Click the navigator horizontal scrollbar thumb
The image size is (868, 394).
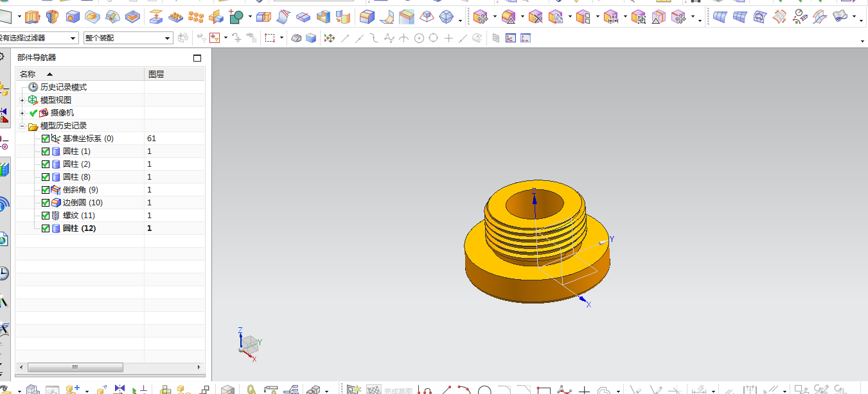pos(75,367)
